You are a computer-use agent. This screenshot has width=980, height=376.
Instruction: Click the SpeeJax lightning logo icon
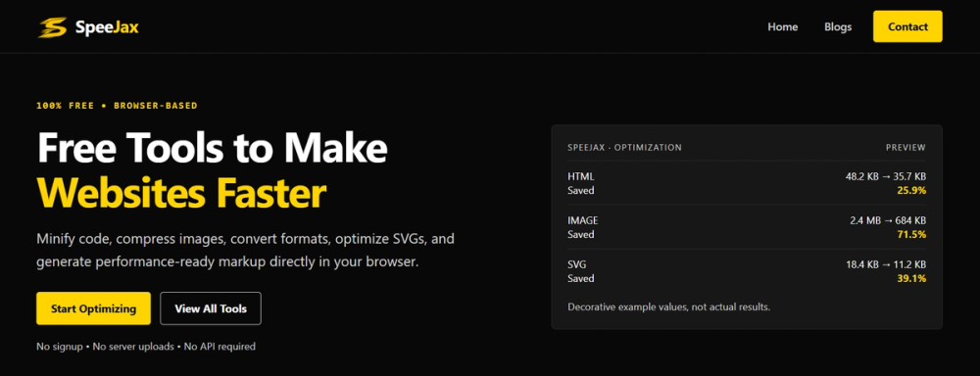click(53, 26)
